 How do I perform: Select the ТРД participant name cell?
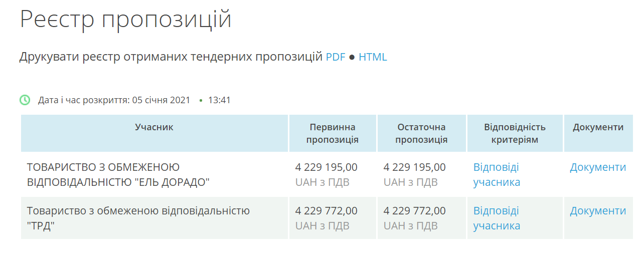[x=154, y=218]
